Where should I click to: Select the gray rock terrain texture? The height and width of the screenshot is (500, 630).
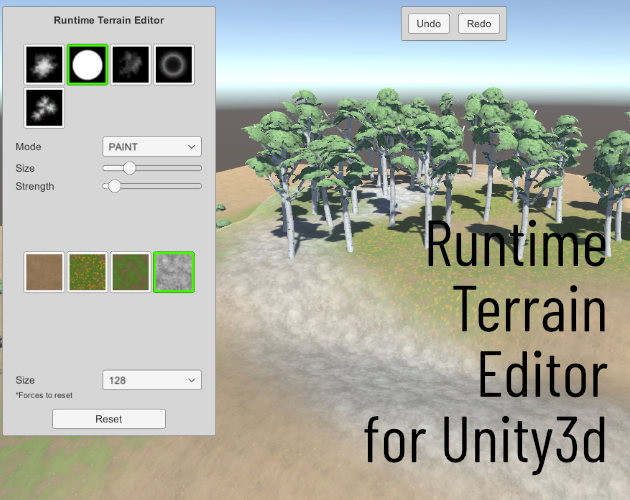tap(174, 272)
